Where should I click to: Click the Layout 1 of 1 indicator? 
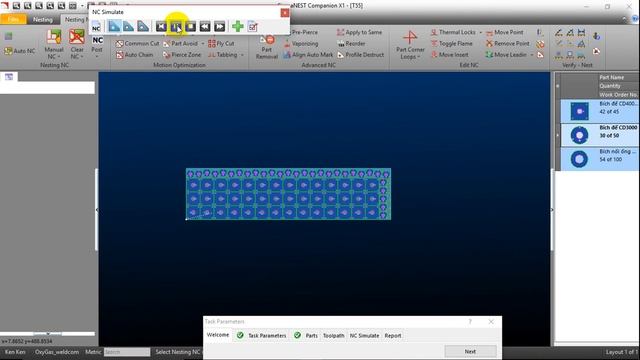(621, 352)
